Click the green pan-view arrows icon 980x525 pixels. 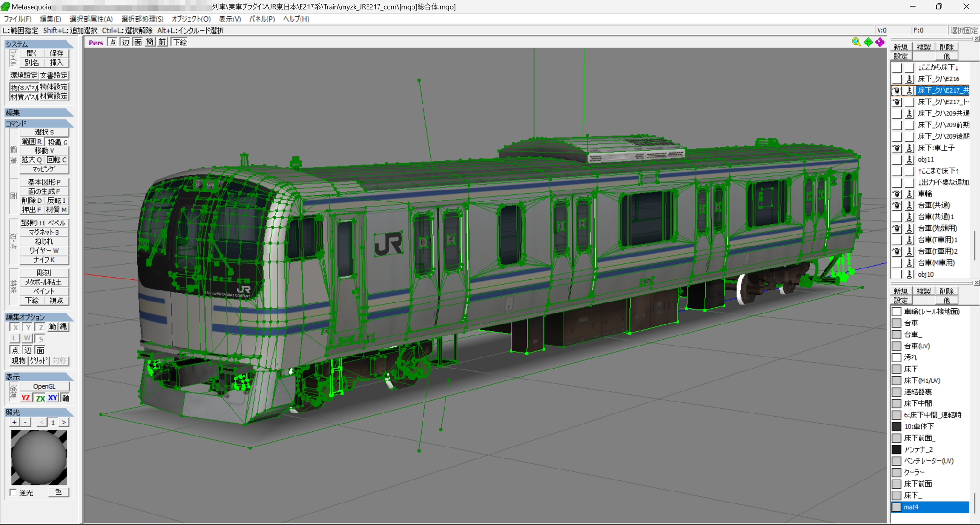[x=868, y=42]
